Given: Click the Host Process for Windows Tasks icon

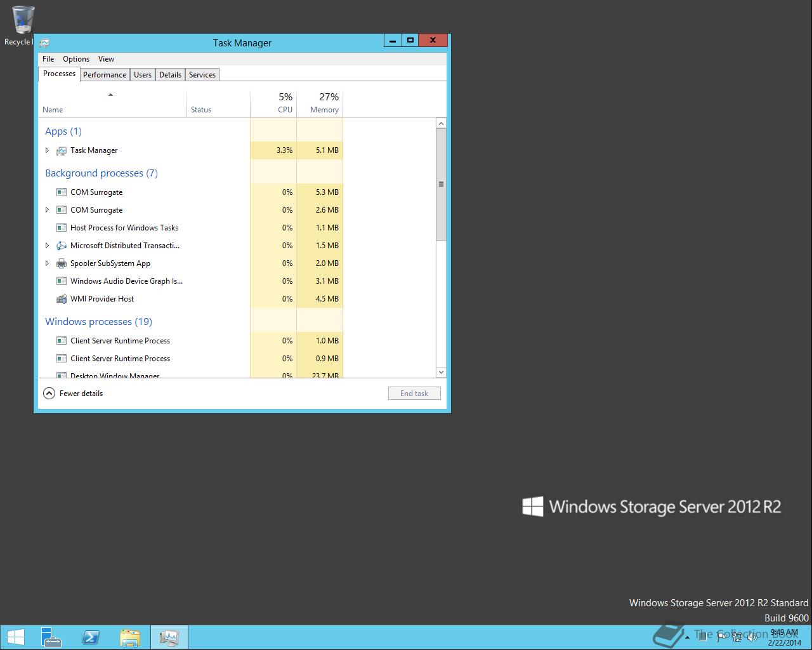Looking at the screenshot, I should 62,228.
